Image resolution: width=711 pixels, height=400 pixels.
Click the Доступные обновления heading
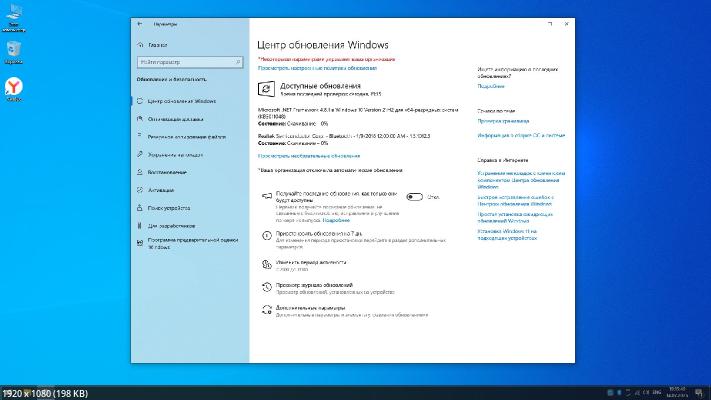[320, 86]
